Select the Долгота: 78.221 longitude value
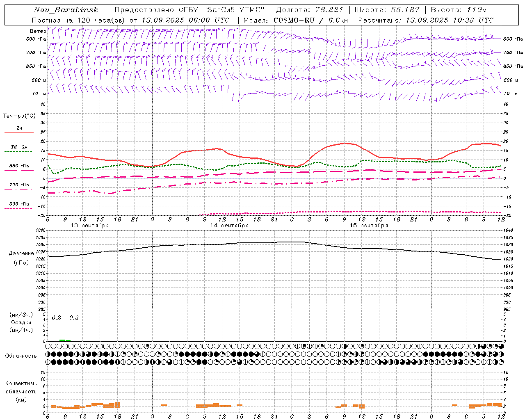 click(310, 10)
